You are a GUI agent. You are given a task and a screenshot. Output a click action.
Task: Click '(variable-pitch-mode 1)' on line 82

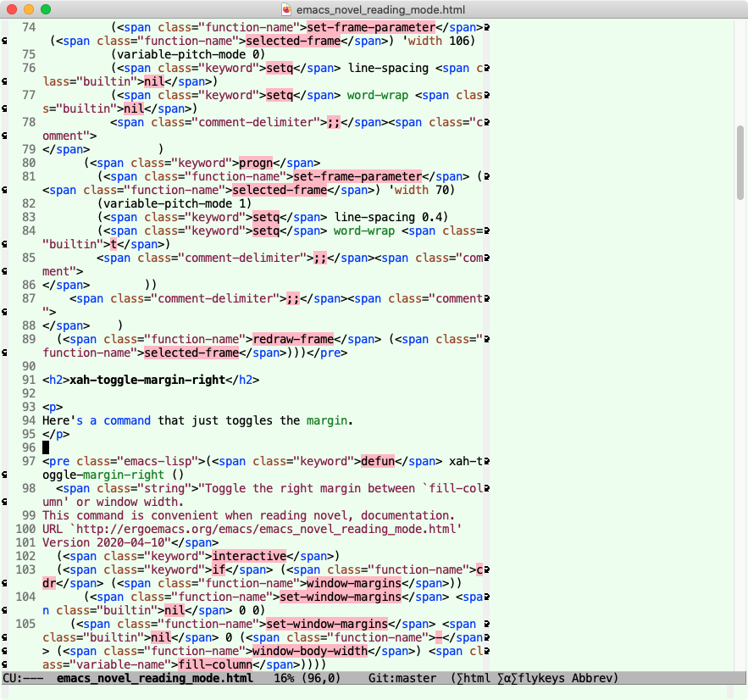point(175,203)
